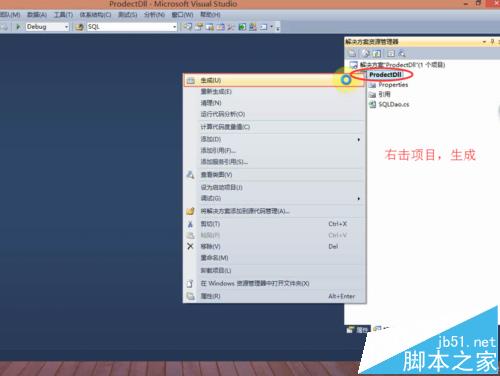Click the green start debugging arrow

tap(18, 27)
